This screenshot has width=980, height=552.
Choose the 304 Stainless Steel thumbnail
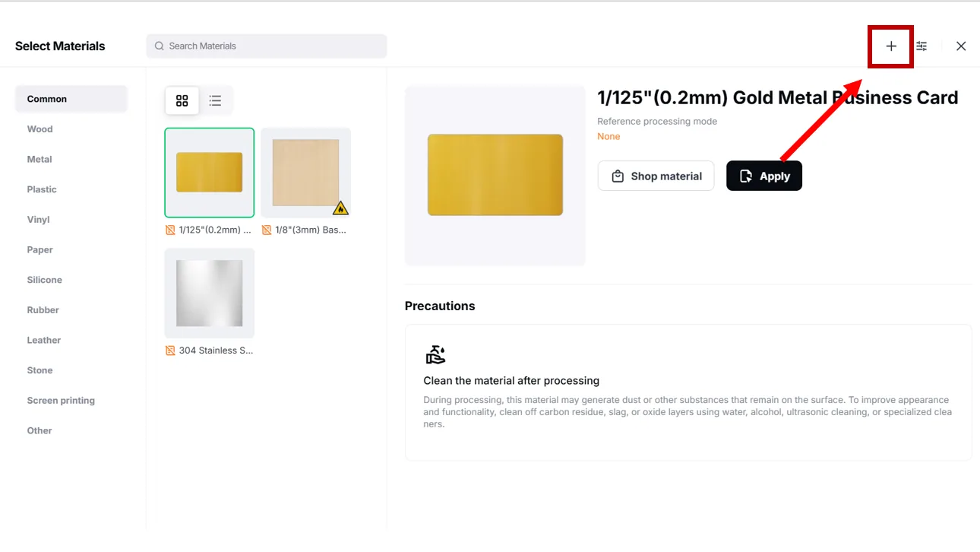(210, 293)
